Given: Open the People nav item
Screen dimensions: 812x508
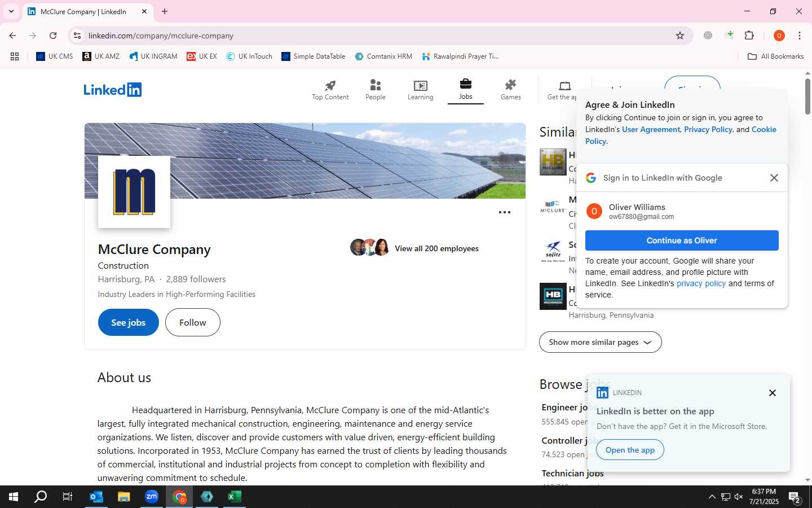Looking at the screenshot, I should [376, 90].
